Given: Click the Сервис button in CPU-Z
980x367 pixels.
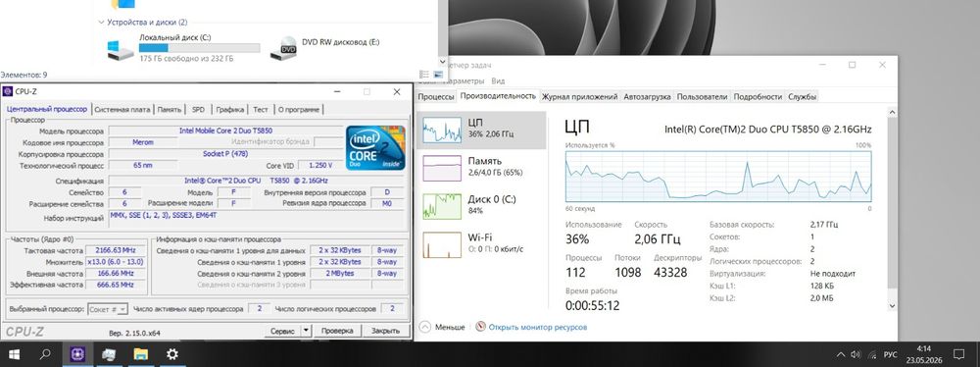Looking at the screenshot, I should click(283, 331).
